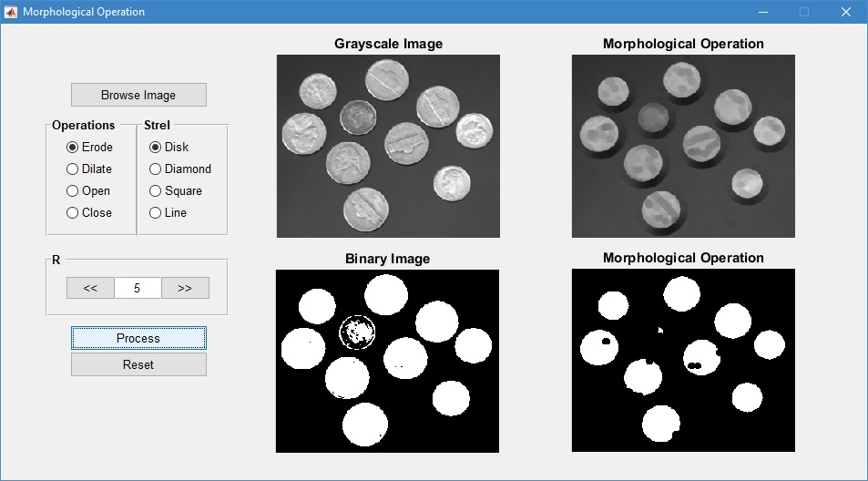868x481 pixels.
Task: Click the eroded grayscale result image
Action: (683, 146)
